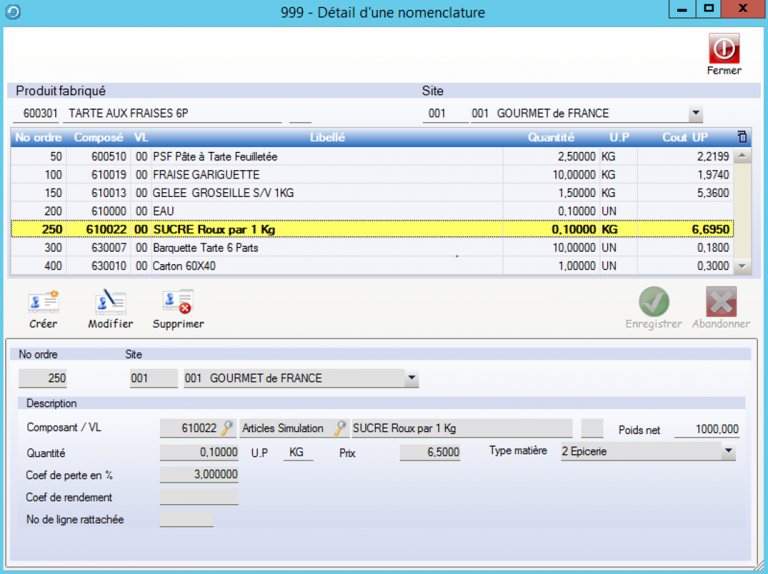The height and width of the screenshot is (574, 768).
Task: Click the green Enregistrer checkmark icon
Action: pyautogui.click(x=654, y=302)
